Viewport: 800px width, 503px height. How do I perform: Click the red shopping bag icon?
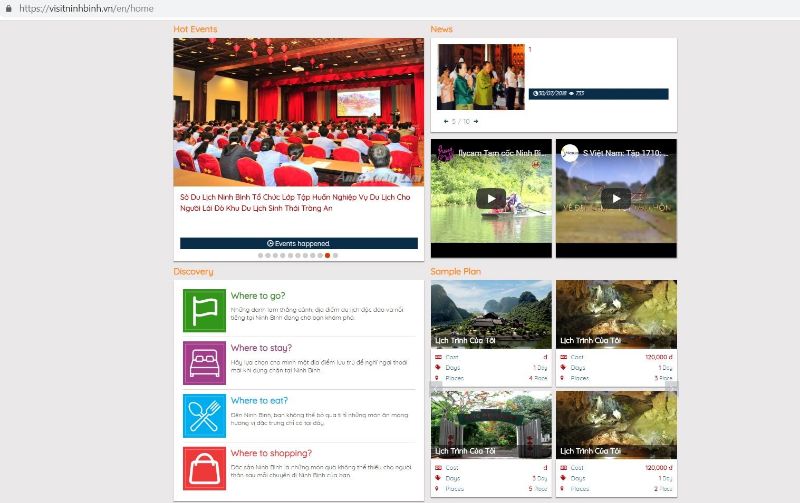[204, 468]
